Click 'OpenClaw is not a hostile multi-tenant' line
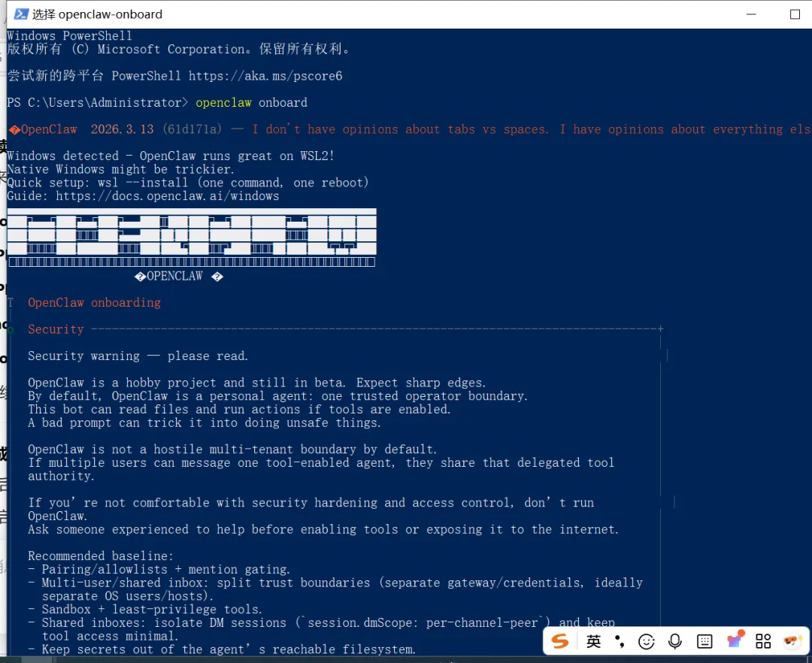 coord(232,450)
